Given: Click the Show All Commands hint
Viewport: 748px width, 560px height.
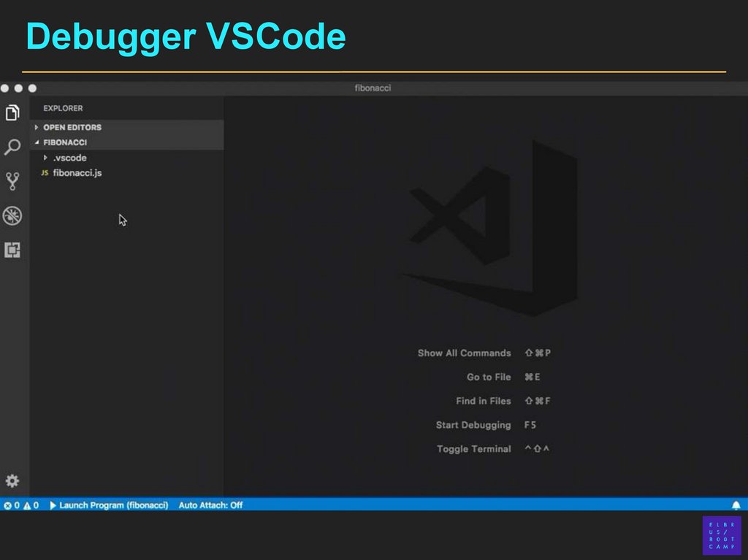Looking at the screenshot, I should (x=464, y=353).
